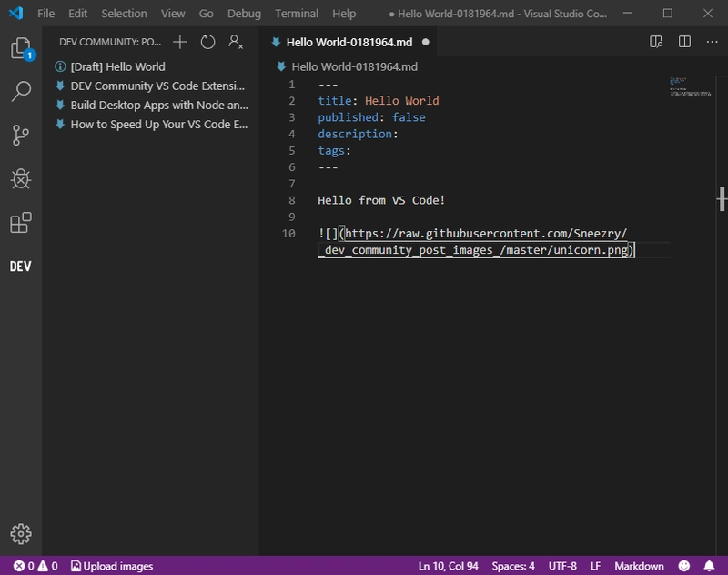The height and width of the screenshot is (575, 728).
Task: Click the VS Code logo icon
Action: 15,13
